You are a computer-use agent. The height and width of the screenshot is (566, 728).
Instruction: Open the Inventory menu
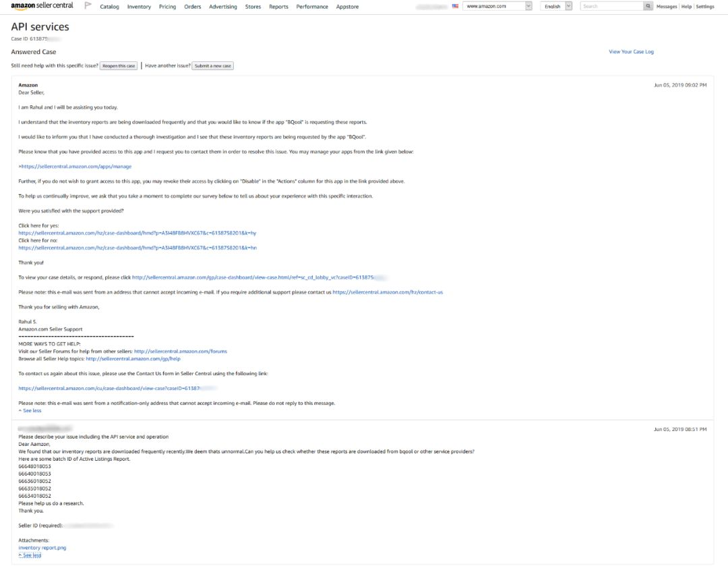pos(139,7)
